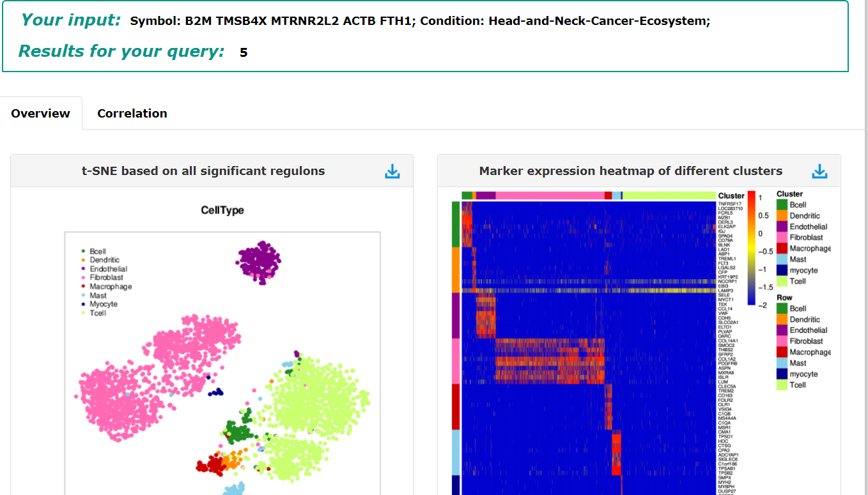Click Myocyte in the t-SNE legend

click(104, 304)
